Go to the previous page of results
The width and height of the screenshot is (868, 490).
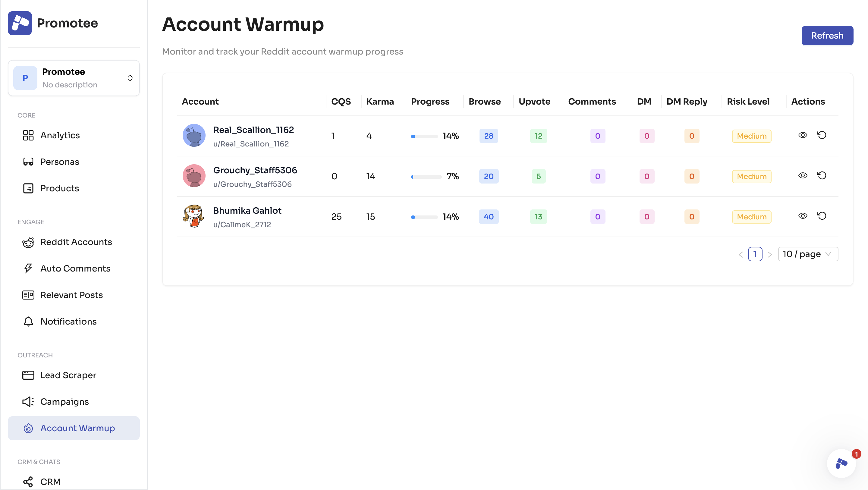[741, 254]
